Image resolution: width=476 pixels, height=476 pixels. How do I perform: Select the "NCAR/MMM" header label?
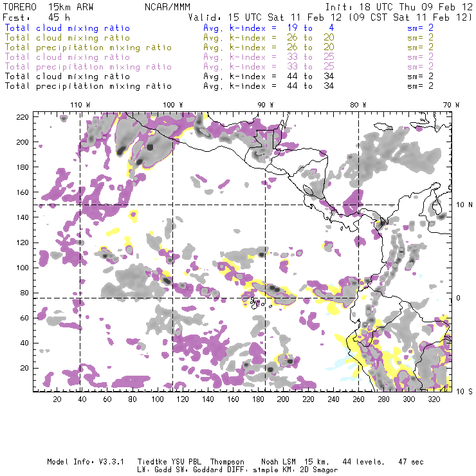(x=168, y=7)
